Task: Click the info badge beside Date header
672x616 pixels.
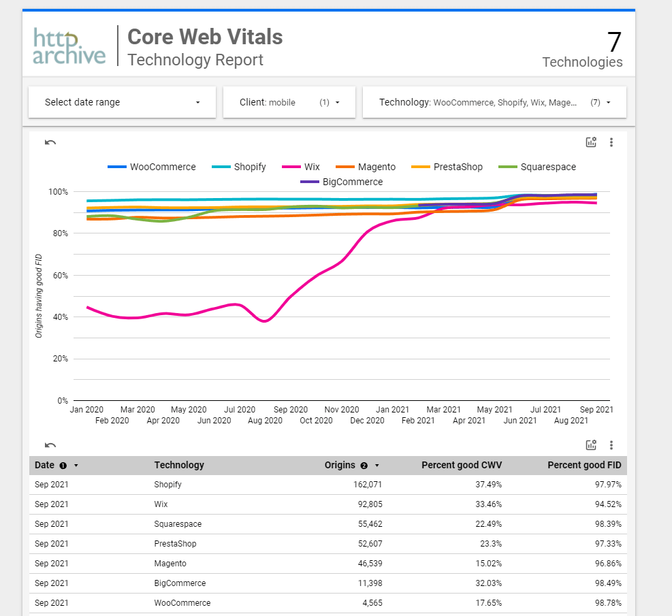Action: click(63, 466)
